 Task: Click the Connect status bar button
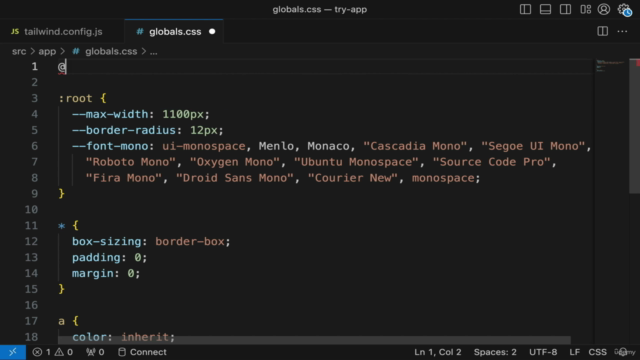tap(142, 352)
